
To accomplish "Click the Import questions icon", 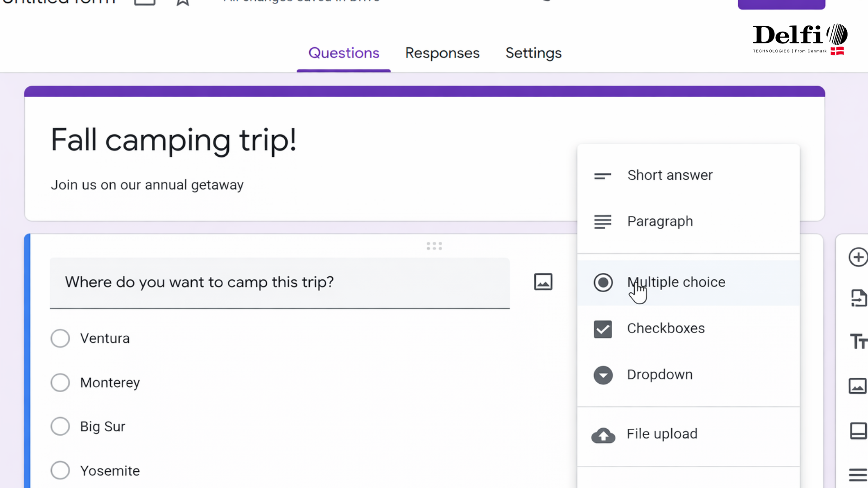I will click(x=858, y=298).
